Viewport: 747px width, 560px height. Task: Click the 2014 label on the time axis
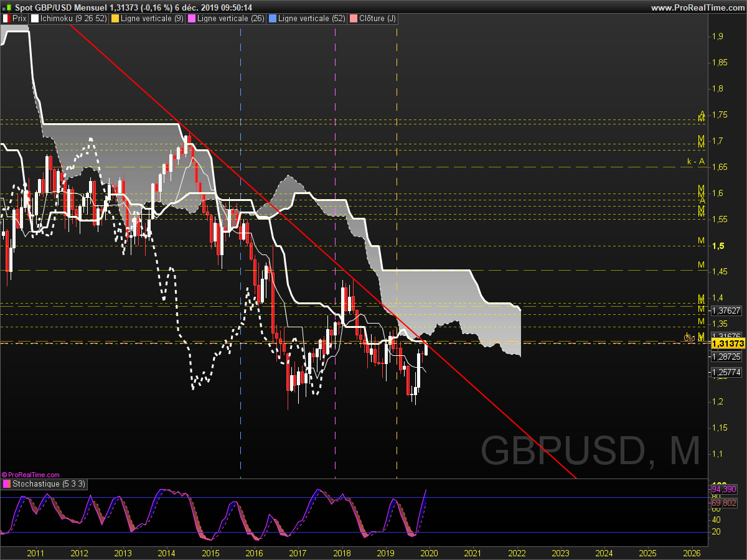pos(167,553)
